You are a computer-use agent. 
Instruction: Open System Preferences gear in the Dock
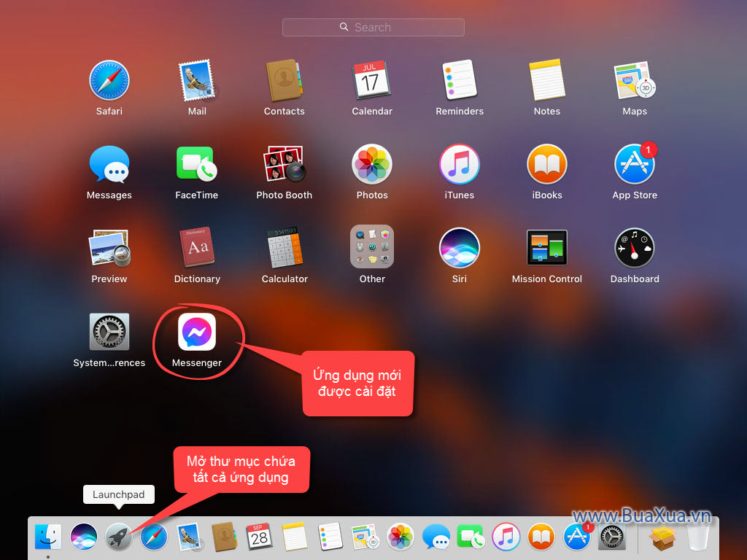[612, 537]
